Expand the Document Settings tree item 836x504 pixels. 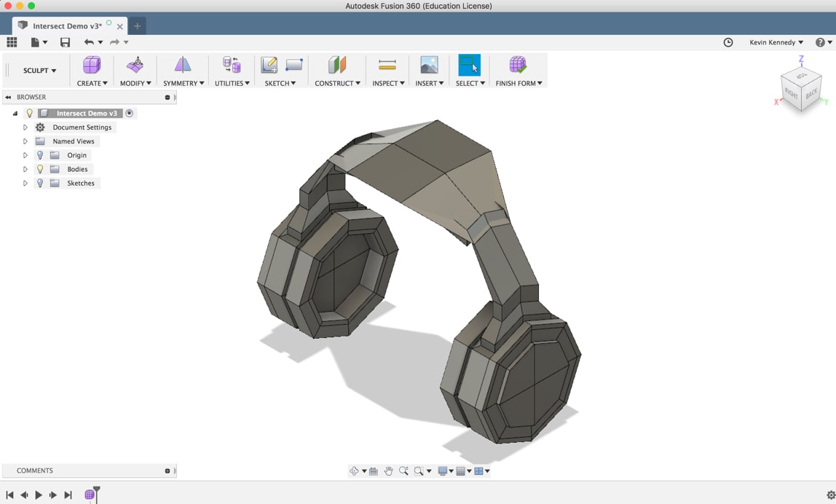(x=25, y=127)
